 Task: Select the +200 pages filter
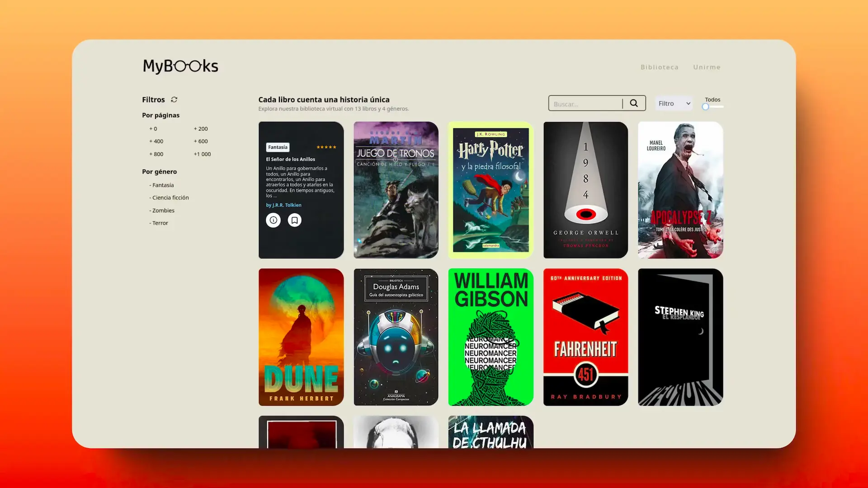pos(200,128)
